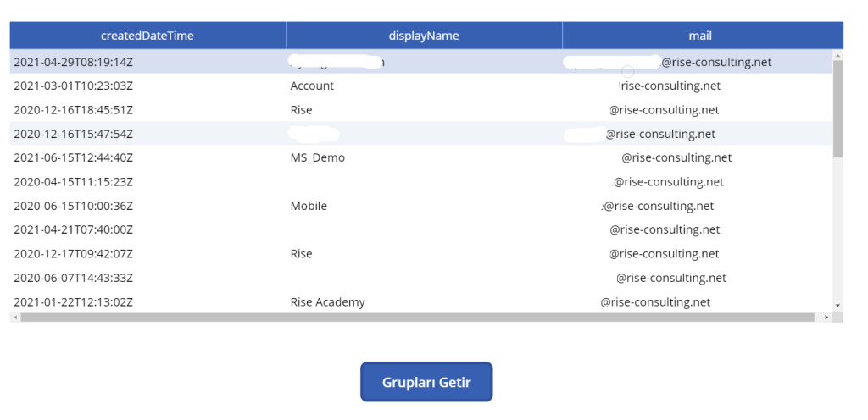This screenshot has height=420, width=868.
Task: Click the displayName column header
Action: click(x=424, y=36)
